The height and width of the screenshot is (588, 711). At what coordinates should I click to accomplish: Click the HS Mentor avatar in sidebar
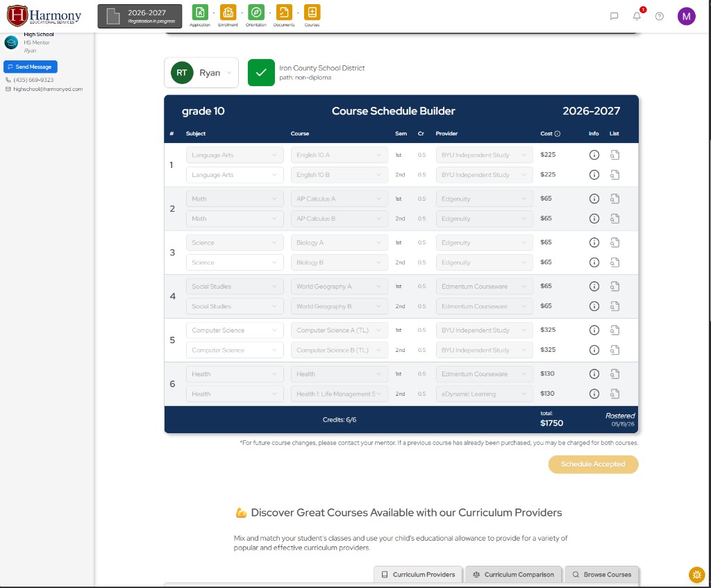pos(11,42)
